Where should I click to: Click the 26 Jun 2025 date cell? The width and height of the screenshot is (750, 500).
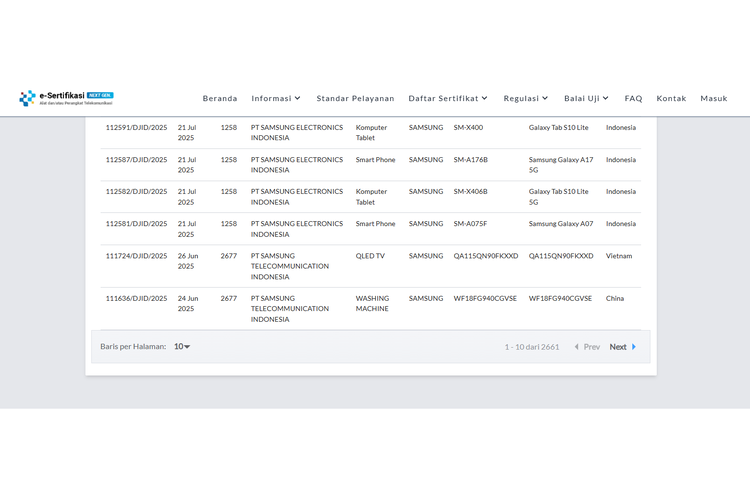tap(188, 261)
